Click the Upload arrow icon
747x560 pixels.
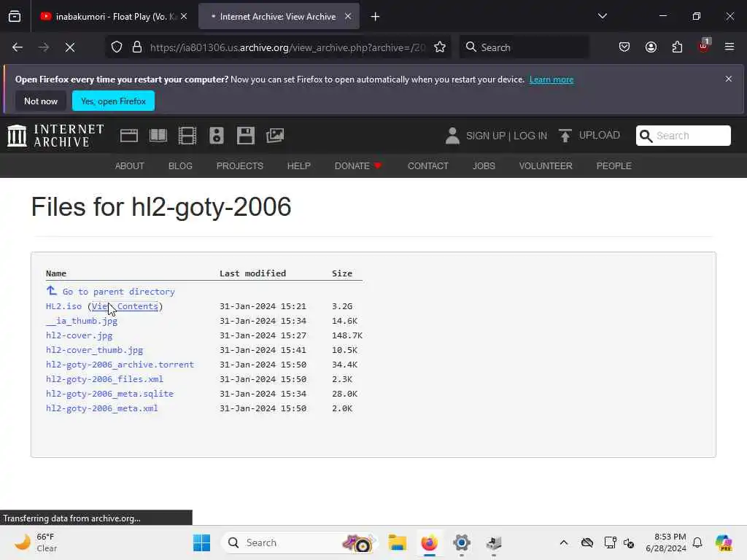(x=565, y=136)
